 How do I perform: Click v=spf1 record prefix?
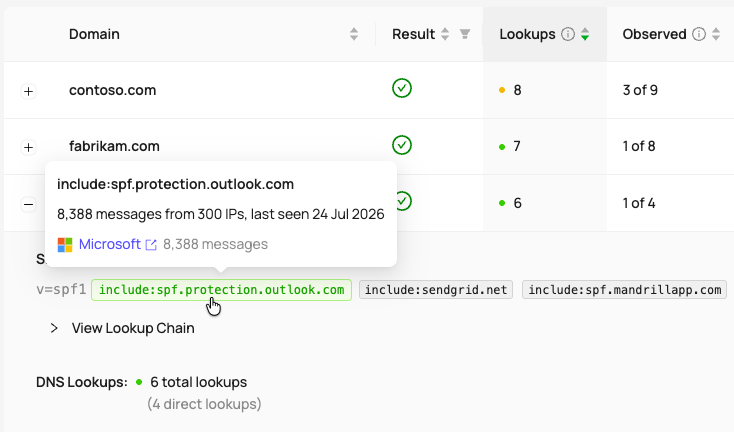tap(61, 290)
